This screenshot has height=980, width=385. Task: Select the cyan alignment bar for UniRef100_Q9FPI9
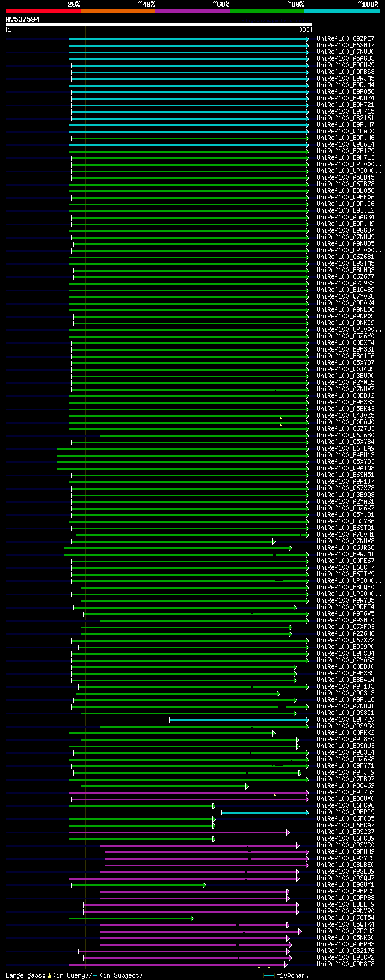[x=265, y=812]
